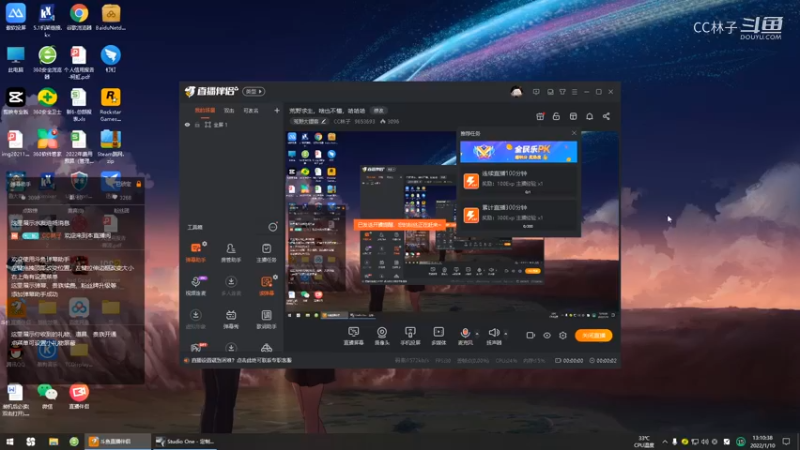Open the 虚拟形象 download tool

(195, 319)
